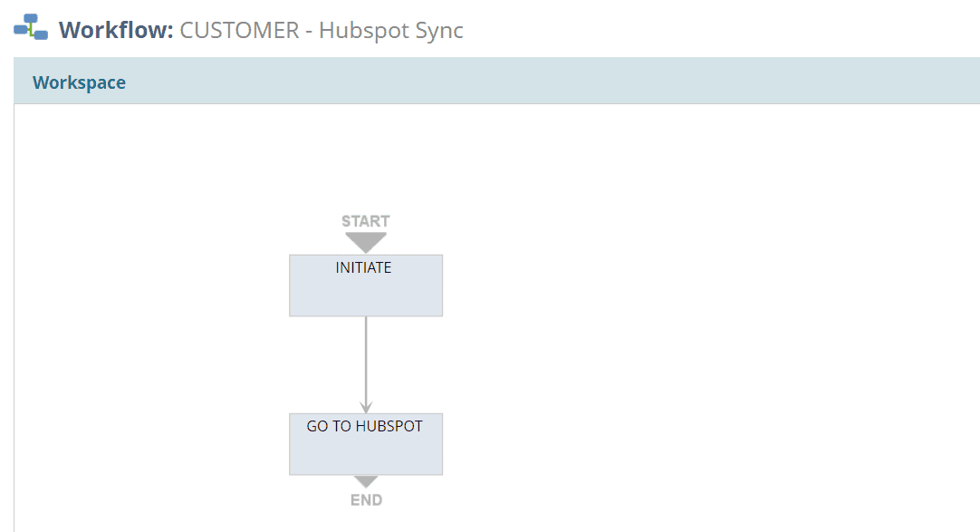Click the Workspace panel header label
Viewport: 980px width, 532px height.
point(80,82)
